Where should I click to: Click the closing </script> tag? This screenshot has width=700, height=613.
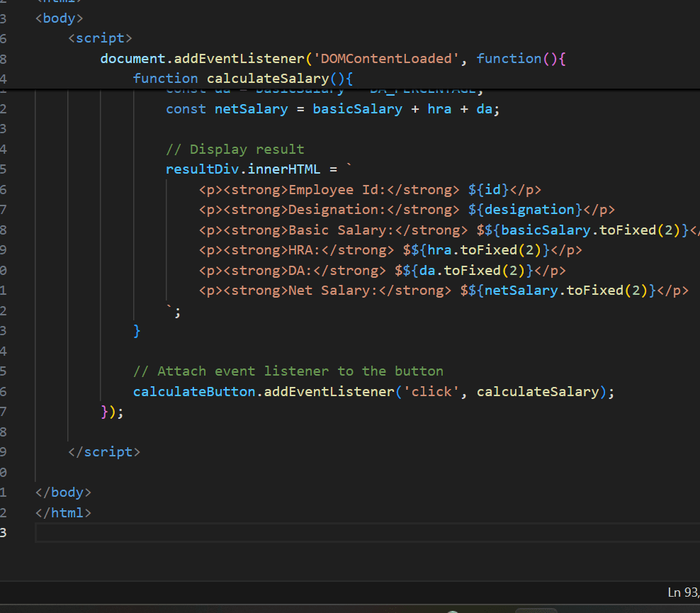click(104, 452)
